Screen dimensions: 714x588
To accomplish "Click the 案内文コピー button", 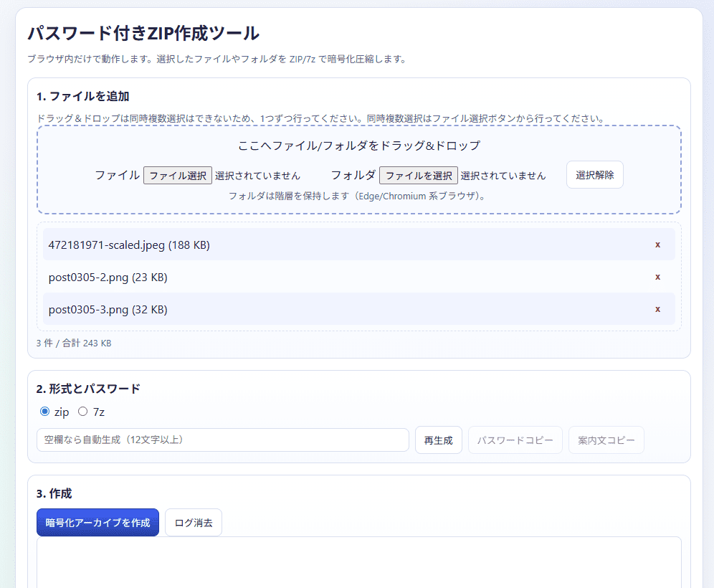I will (x=606, y=440).
